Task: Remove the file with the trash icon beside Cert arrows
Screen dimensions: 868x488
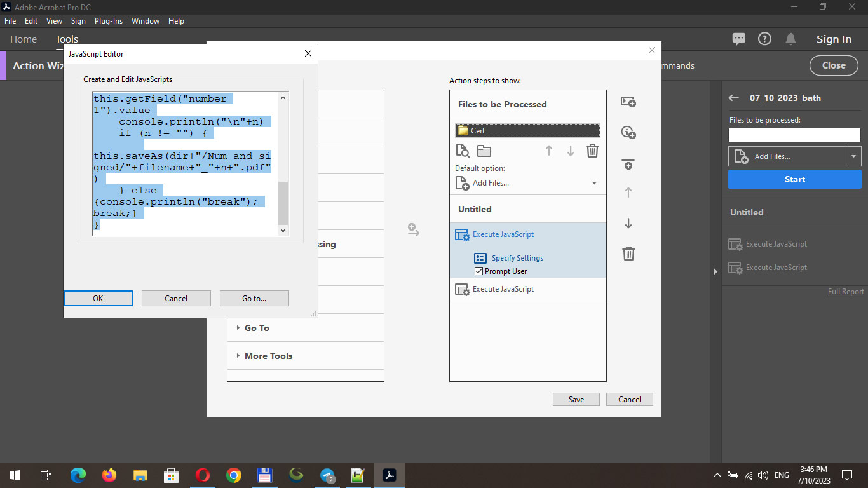Action: click(592, 151)
